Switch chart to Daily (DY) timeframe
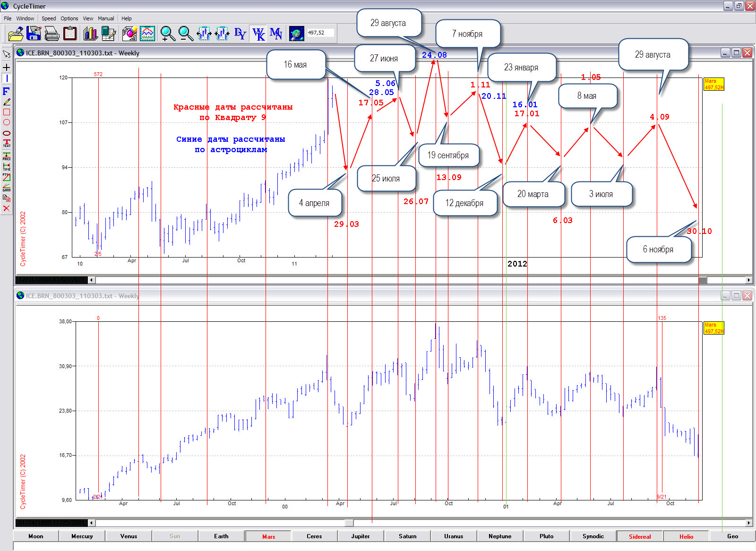This screenshot has width=756, height=551. click(240, 34)
